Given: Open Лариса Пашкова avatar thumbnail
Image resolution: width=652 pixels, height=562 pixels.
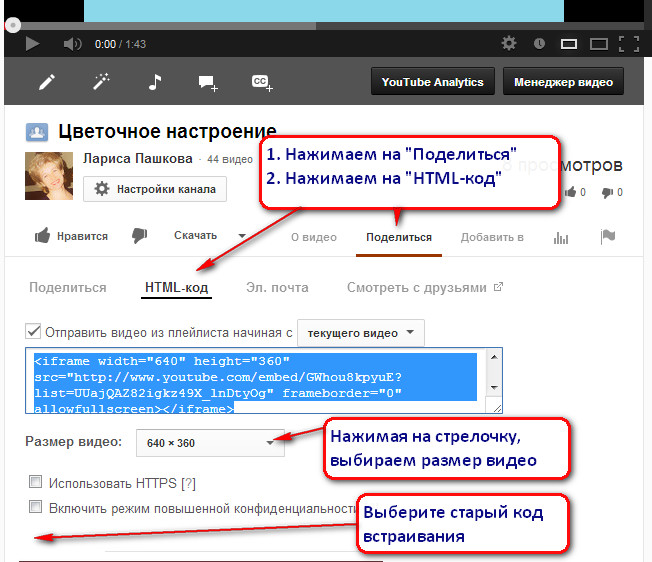Looking at the screenshot, I should click(x=49, y=176).
